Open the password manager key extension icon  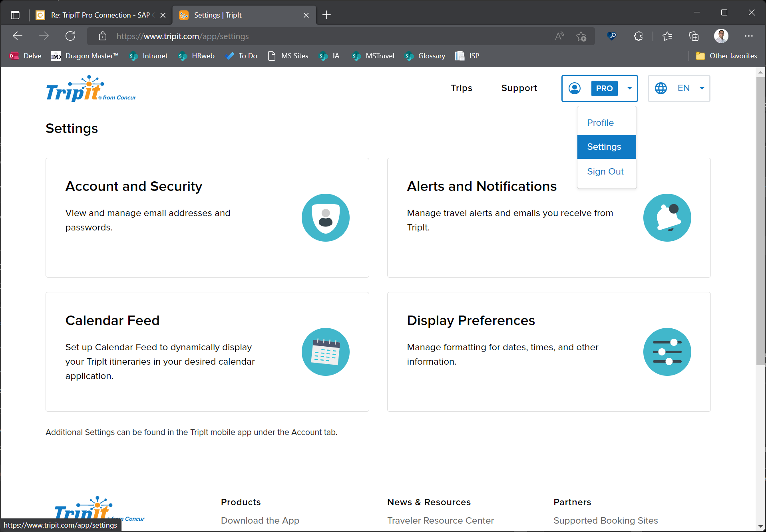point(611,36)
